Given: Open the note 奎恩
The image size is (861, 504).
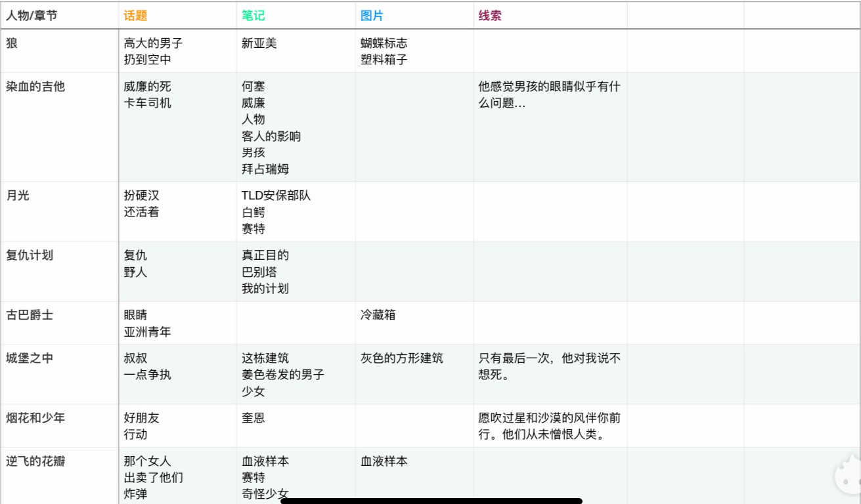Looking at the screenshot, I should 254,418.
